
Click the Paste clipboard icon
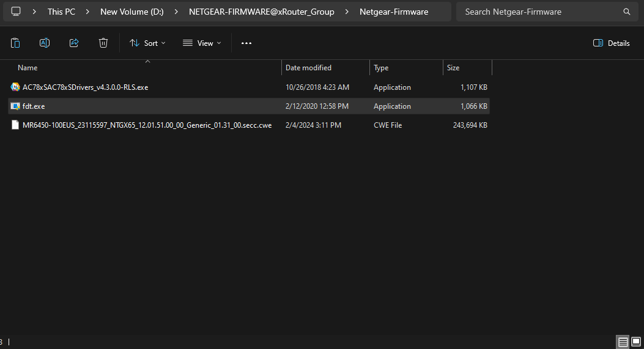point(15,43)
